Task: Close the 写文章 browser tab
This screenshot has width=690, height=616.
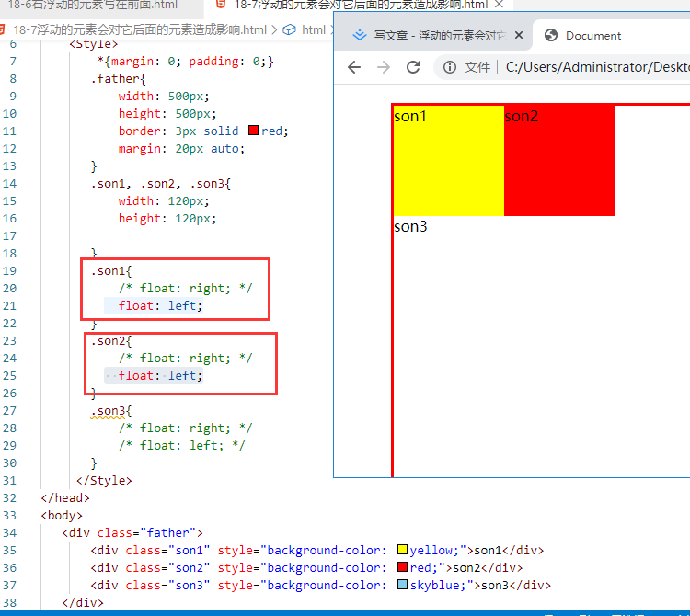Action: point(519,35)
